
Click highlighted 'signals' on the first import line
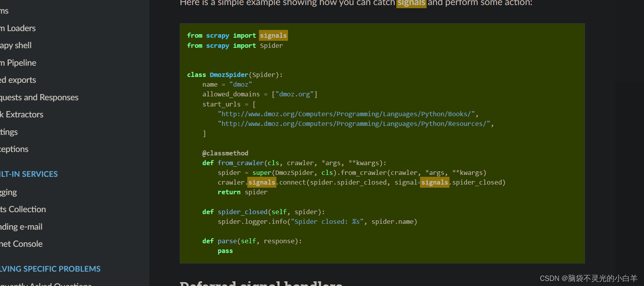[x=273, y=35]
